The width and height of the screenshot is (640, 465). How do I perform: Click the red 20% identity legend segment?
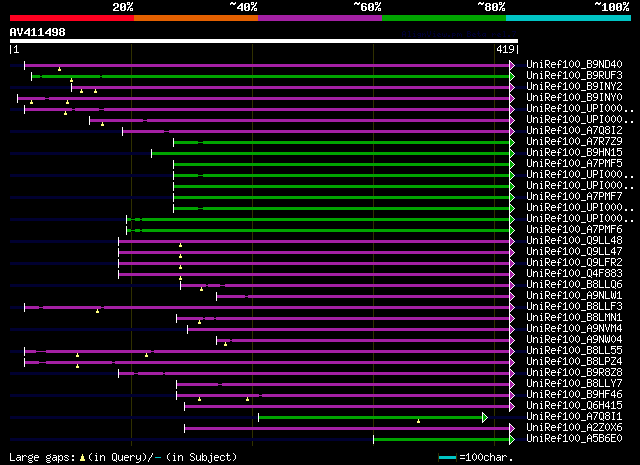[x=72, y=18]
